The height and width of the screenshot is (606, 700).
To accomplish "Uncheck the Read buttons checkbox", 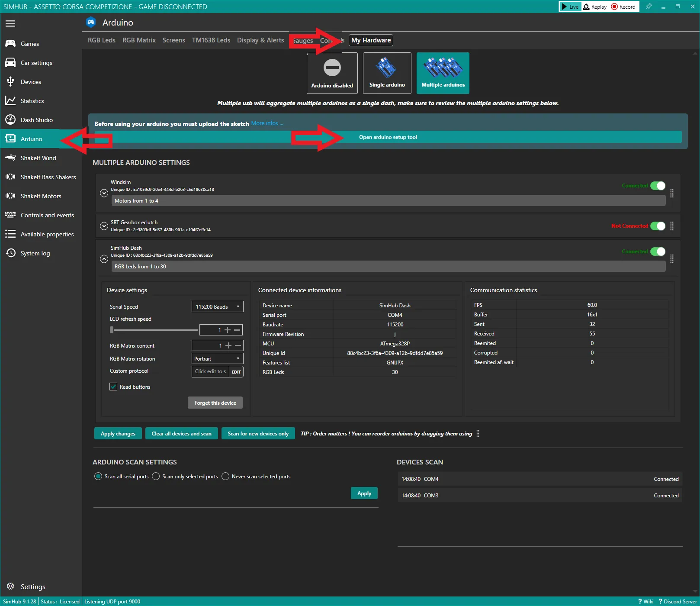I will coord(113,387).
